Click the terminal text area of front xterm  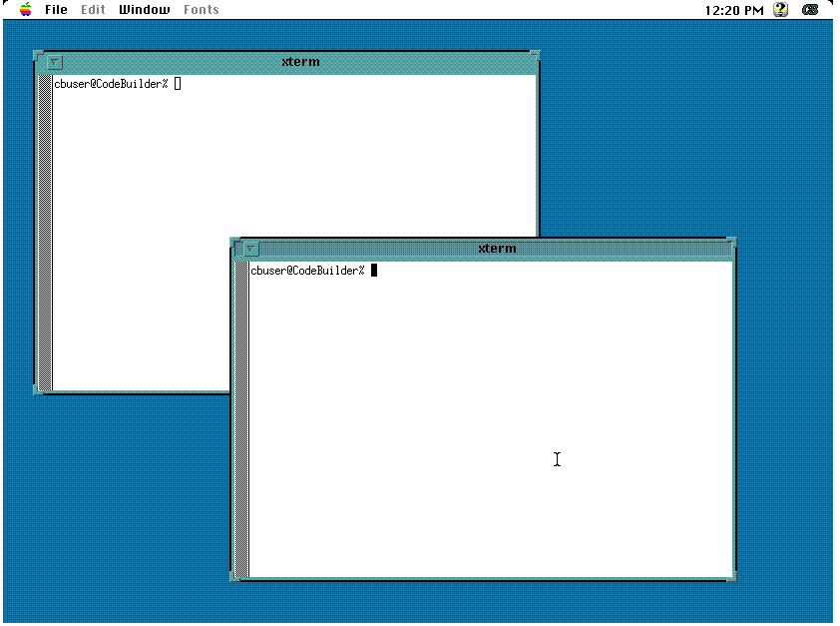click(491, 419)
